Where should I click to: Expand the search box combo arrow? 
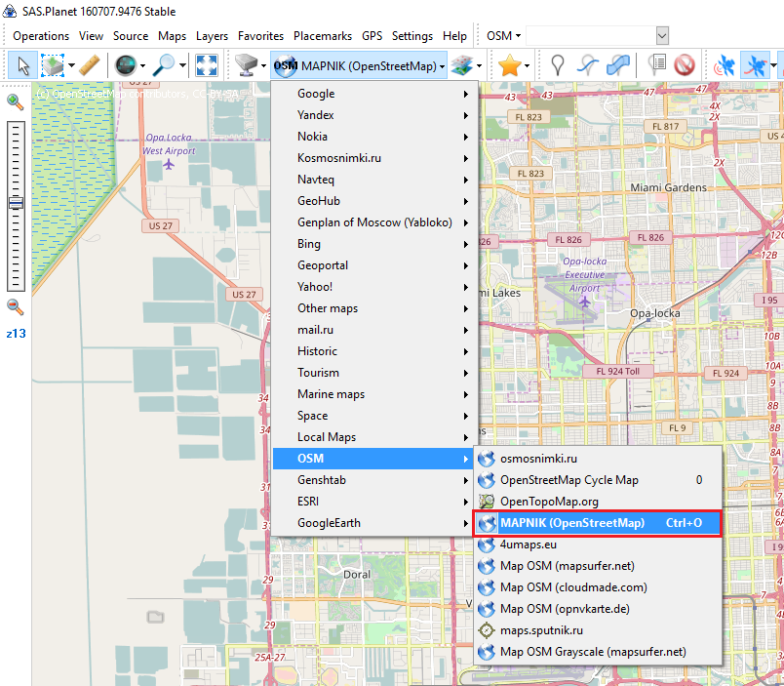(x=662, y=36)
